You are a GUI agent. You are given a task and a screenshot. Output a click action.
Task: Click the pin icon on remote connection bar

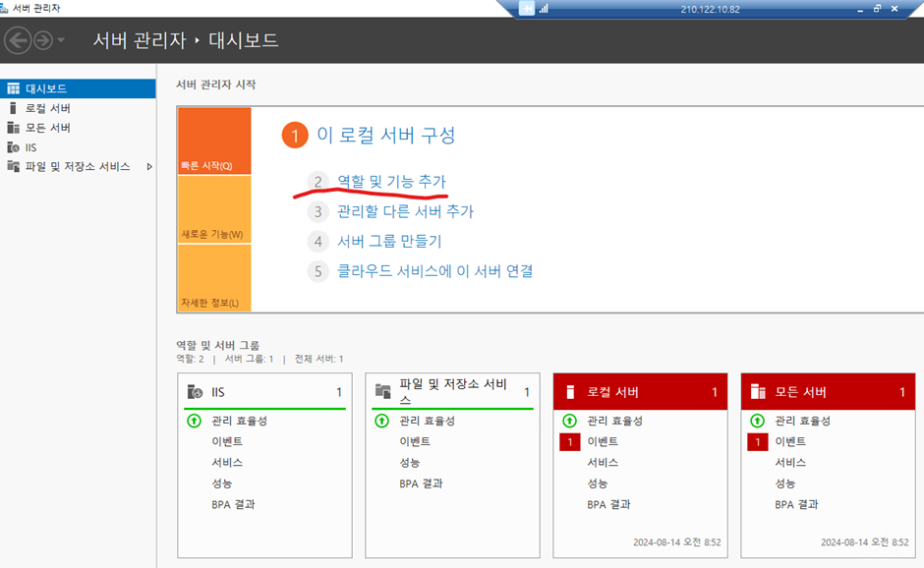(x=527, y=8)
